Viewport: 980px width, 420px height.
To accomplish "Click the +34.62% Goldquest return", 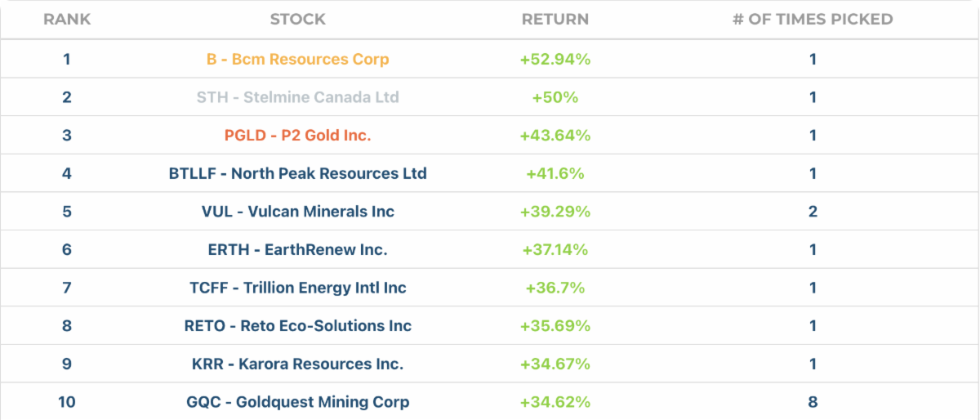I will coord(555,402).
